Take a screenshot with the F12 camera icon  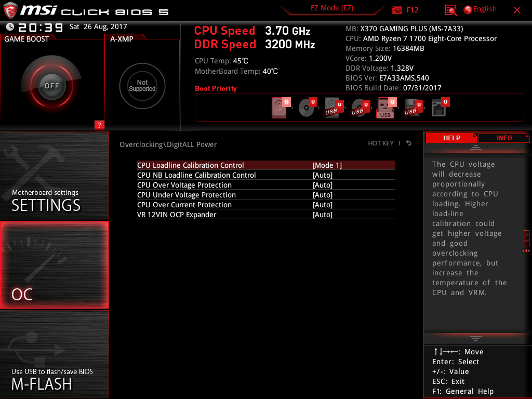pyautogui.click(x=396, y=10)
